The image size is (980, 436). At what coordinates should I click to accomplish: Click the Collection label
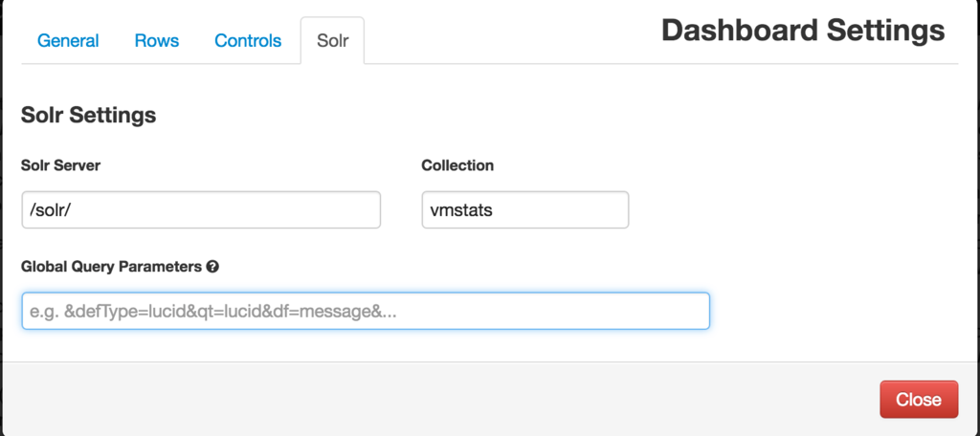pos(457,165)
